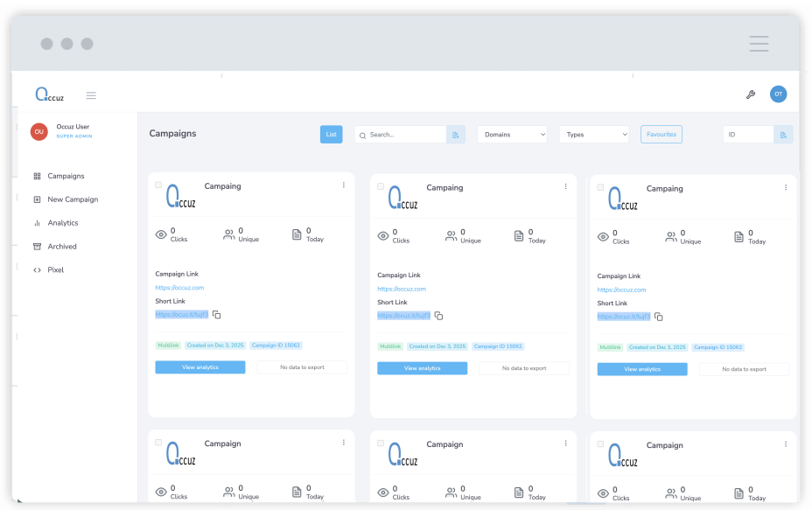Open Analytics from the sidebar menu
This screenshot has width=812, height=510.
pyautogui.click(x=62, y=223)
